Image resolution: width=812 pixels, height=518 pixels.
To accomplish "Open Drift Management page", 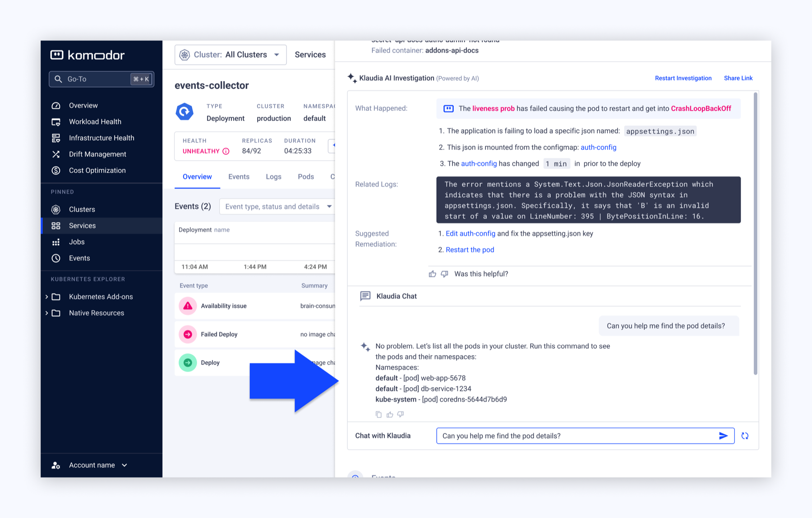I will click(97, 154).
